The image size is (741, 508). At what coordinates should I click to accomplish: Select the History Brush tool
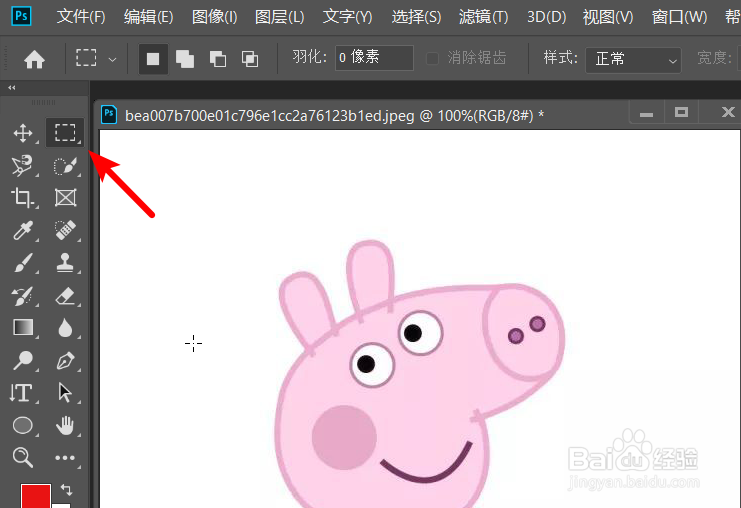point(22,295)
